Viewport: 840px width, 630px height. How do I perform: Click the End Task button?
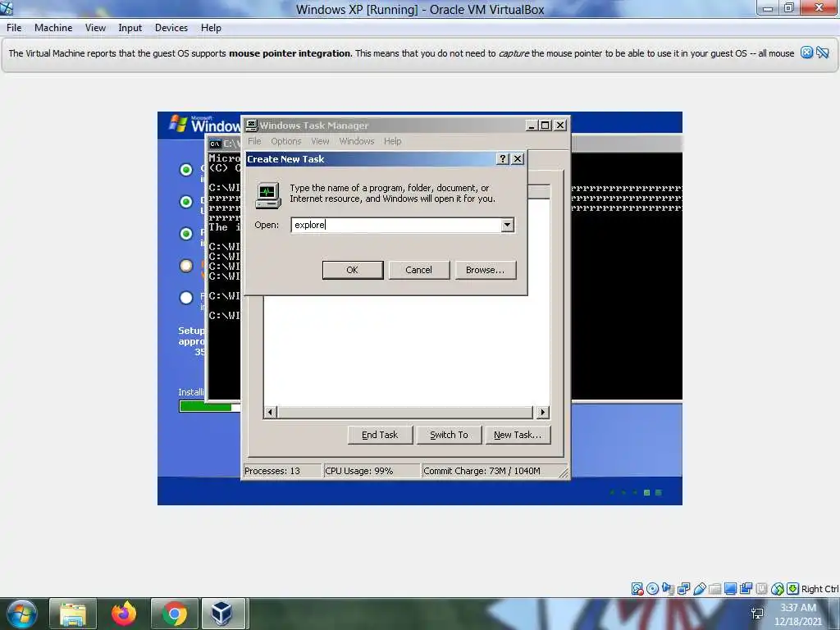click(x=380, y=435)
